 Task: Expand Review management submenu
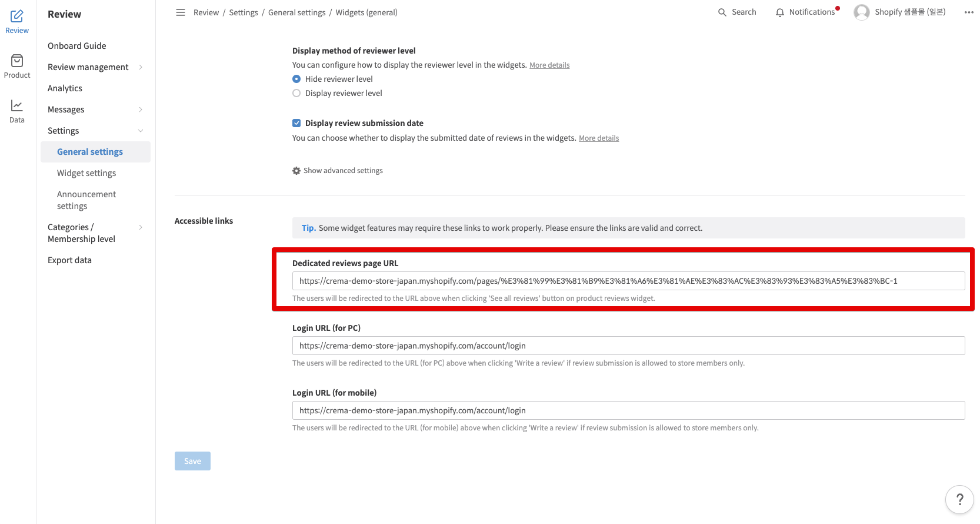[141, 67]
